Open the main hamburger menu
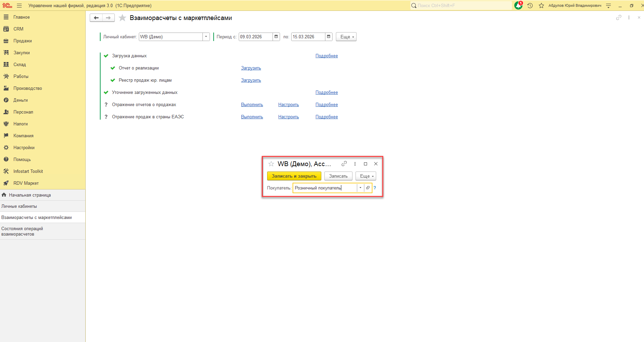644x342 pixels. coord(19,5)
